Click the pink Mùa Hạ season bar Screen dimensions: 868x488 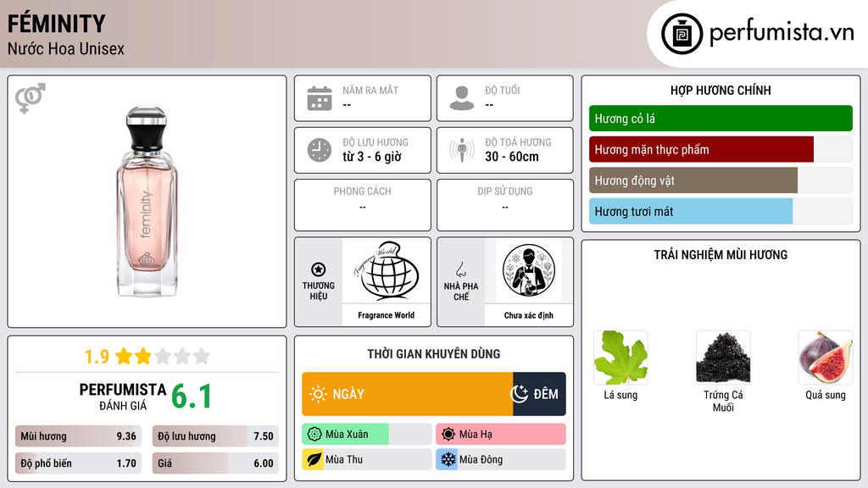tap(501, 435)
